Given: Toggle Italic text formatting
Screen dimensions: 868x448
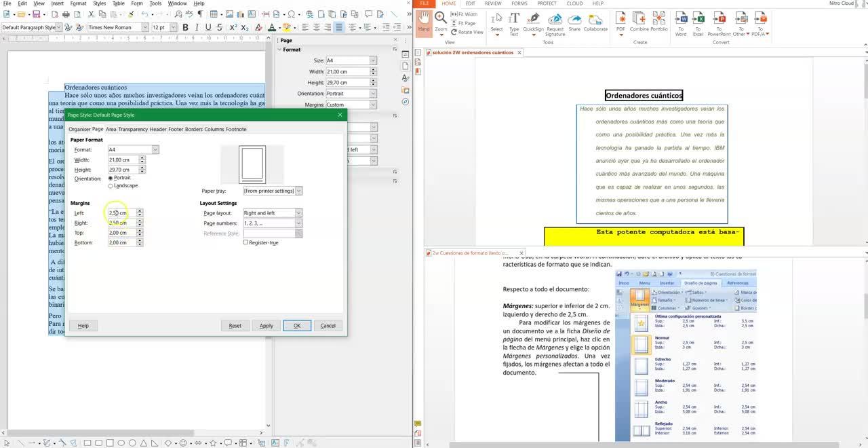Looking at the screenshot, I should point(197,27).
